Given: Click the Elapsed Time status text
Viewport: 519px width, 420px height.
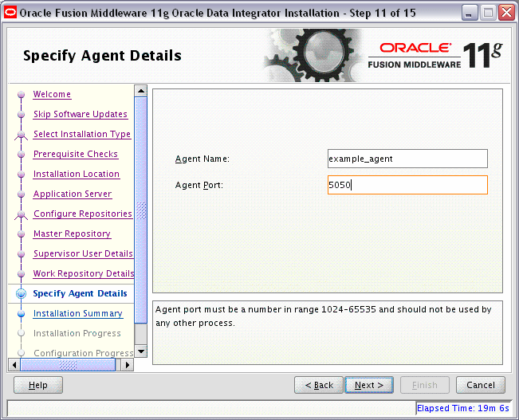Looking at the screenshot, I should [462, 408].
